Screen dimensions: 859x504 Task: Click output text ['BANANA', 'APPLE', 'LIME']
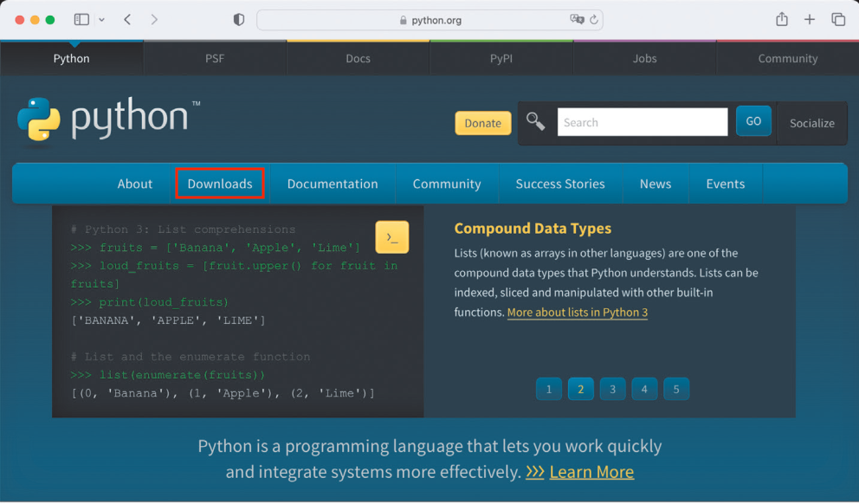pos(168,320)
